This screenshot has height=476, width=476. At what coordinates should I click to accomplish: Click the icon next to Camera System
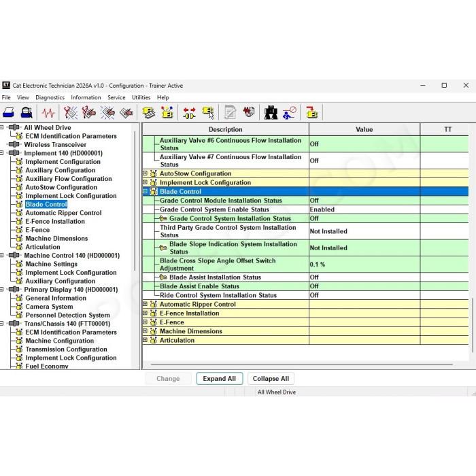(19, 307)
